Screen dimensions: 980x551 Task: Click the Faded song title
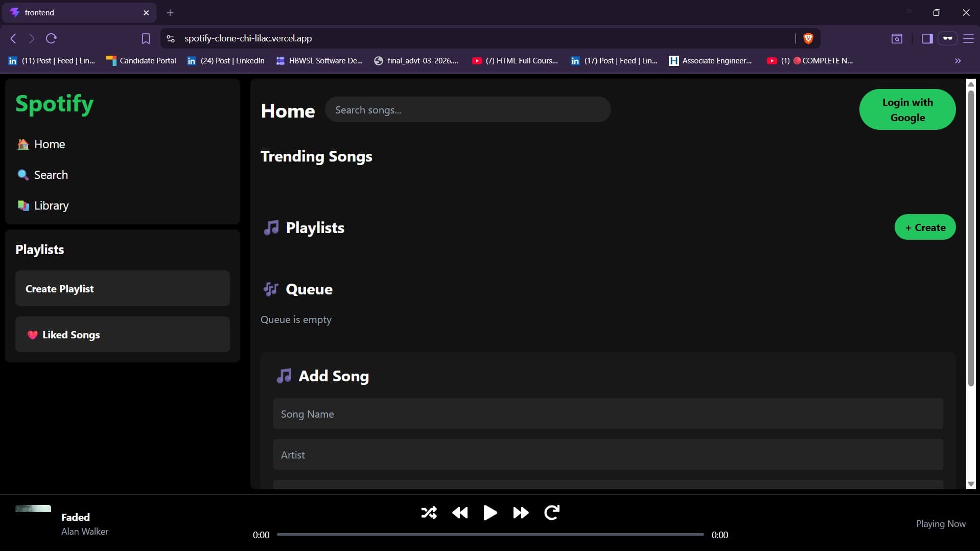(76, 517)
